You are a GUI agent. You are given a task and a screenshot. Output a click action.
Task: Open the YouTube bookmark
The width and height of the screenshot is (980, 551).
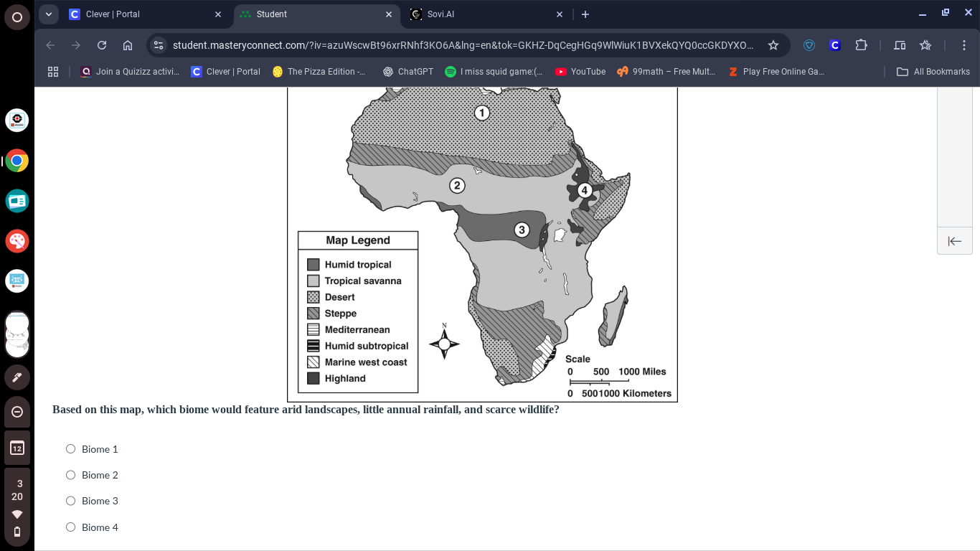click(580, 72)
